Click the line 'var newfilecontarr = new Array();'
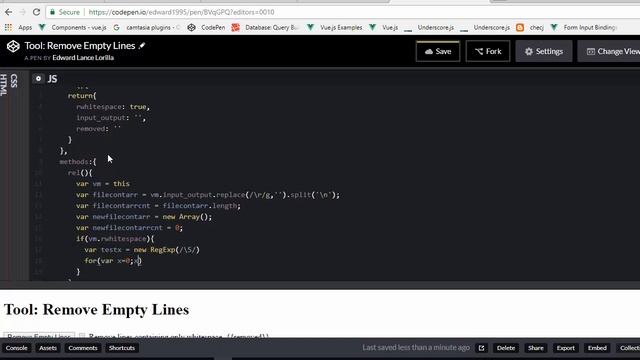640x360 pixels. pyautogui.click(x=144, y=217)
